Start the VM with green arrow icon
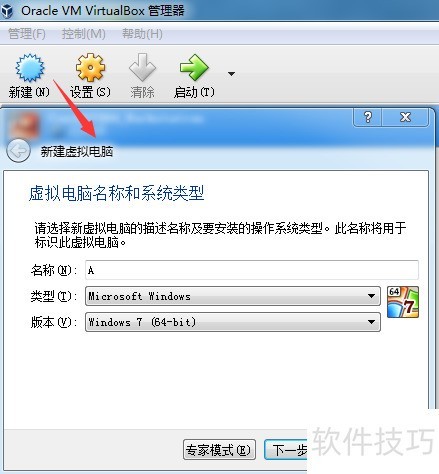This screenshot has width=439, height=474. coord(194,68)
